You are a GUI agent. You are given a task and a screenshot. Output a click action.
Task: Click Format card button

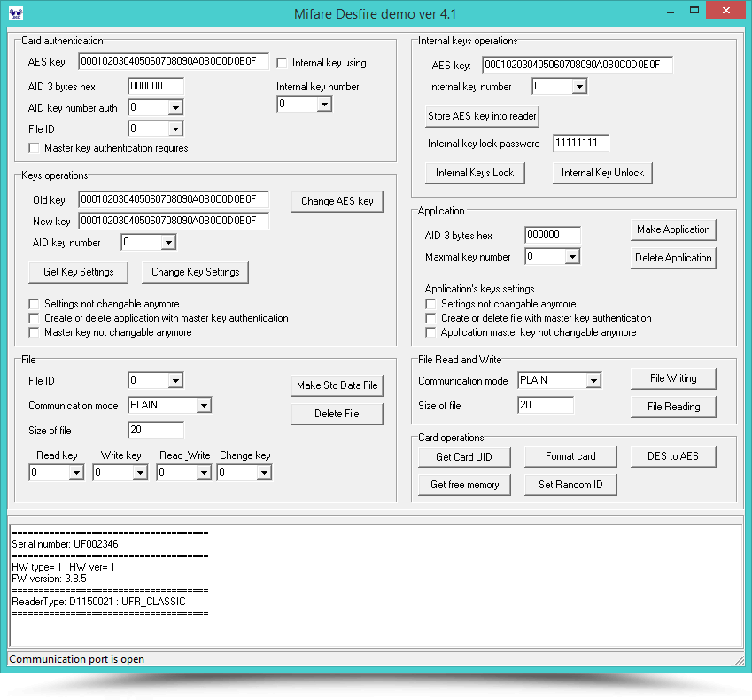pyautogui.click(x=570, y=456)
